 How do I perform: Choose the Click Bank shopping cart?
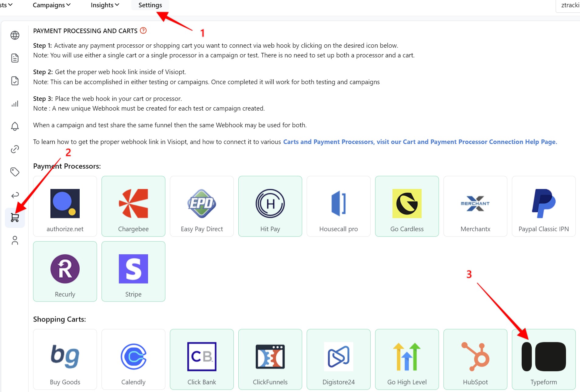coord(202,359)
